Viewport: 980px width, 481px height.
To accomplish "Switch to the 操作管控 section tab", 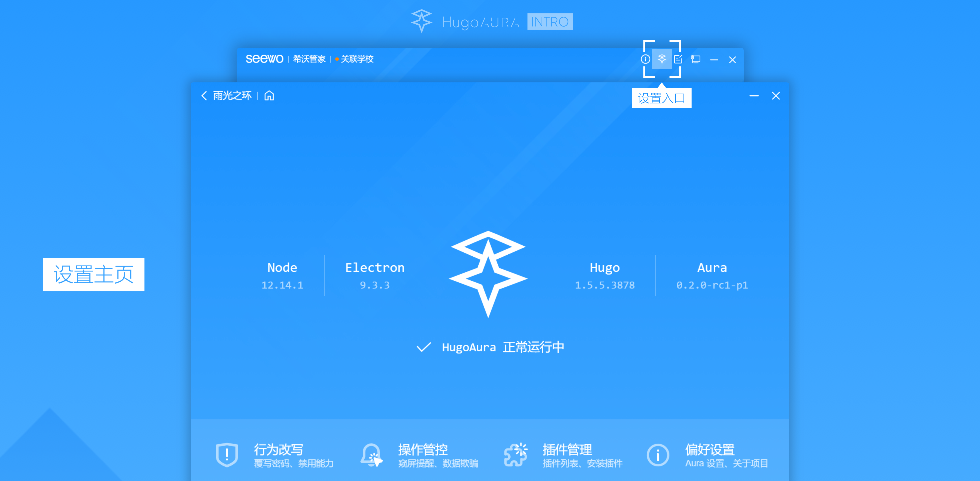I will point(423,450).
